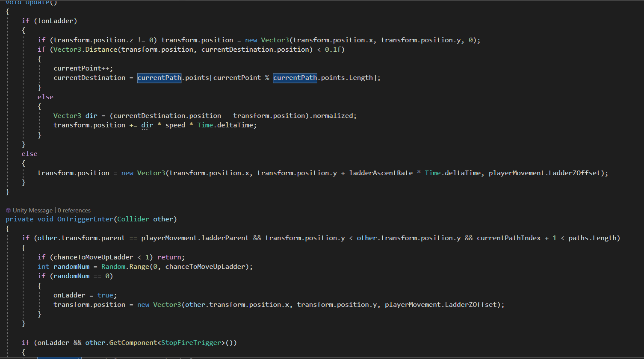Click the else keyword above Vector3 dir block
Image resolution: width=644 pixels, height=359 pixels.
tap(45, 97)
